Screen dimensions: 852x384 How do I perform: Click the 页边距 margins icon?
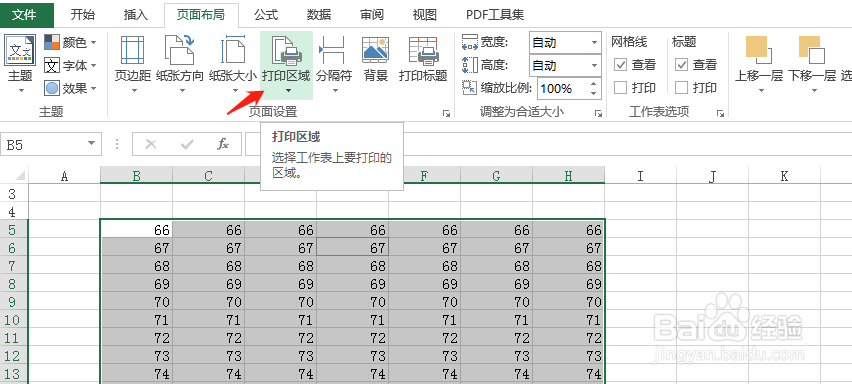(132, 50)
